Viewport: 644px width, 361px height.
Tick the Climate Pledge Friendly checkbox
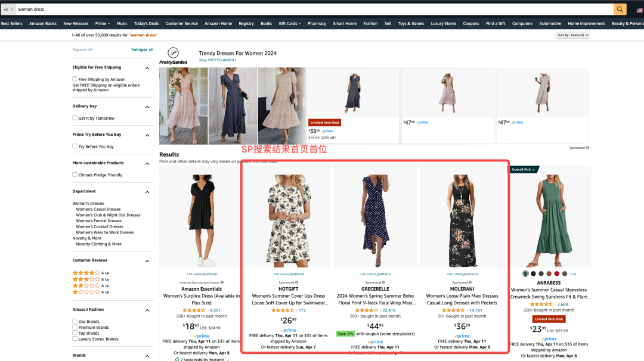[x=75, y=175]
